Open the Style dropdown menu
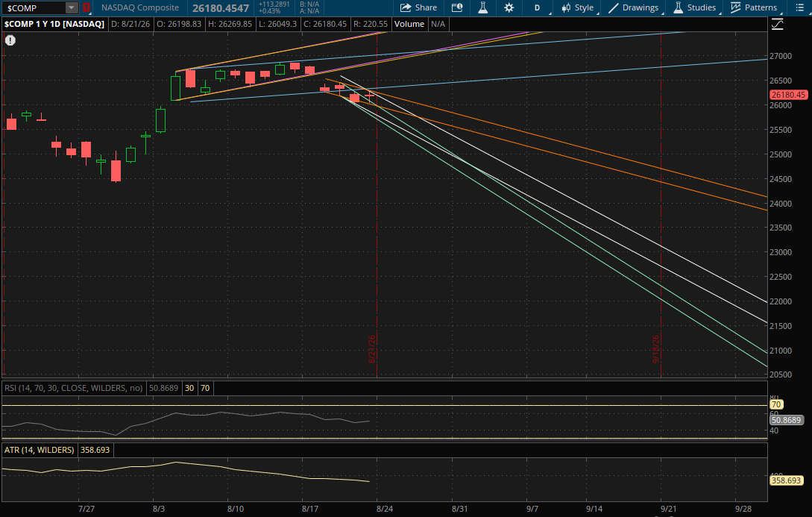The height and width of the screenshot is (517, 812). tap(578, 7)
